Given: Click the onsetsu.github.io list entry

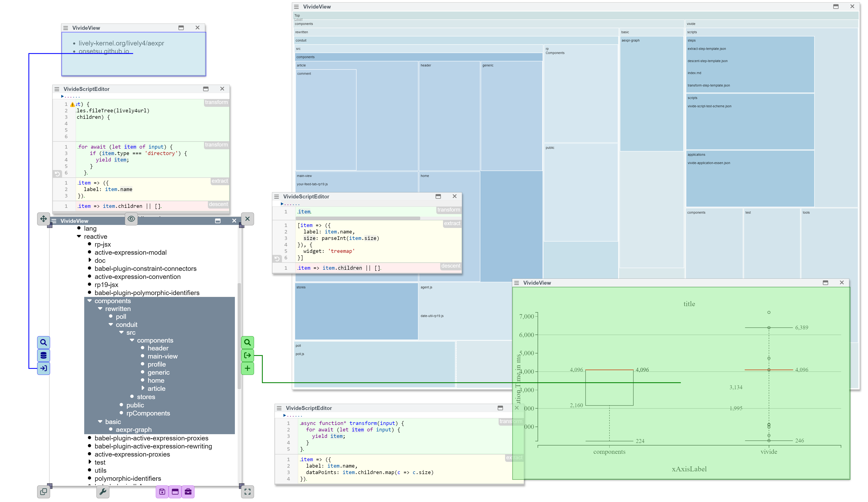Looking at the screenshot, I should point(104,51).
